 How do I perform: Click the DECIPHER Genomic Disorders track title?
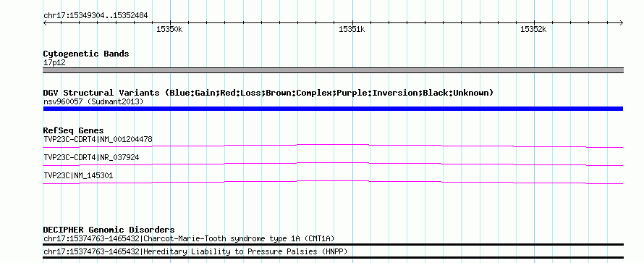click(x=109, y=230)
